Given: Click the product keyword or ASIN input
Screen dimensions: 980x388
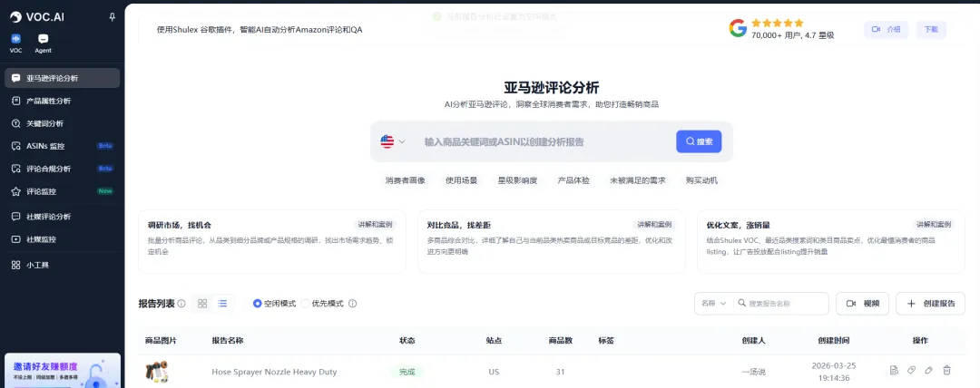Looking at the screenshot, I should click(x=544, y=141).
